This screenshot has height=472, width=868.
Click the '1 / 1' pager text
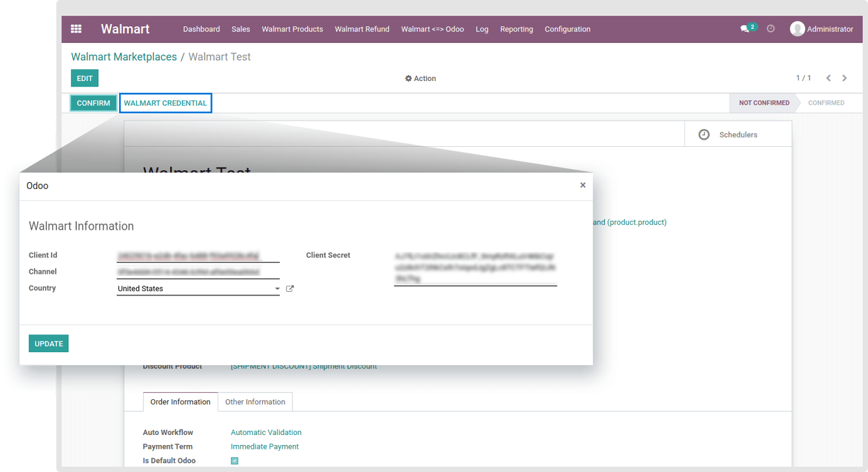(x=803, y=78)
